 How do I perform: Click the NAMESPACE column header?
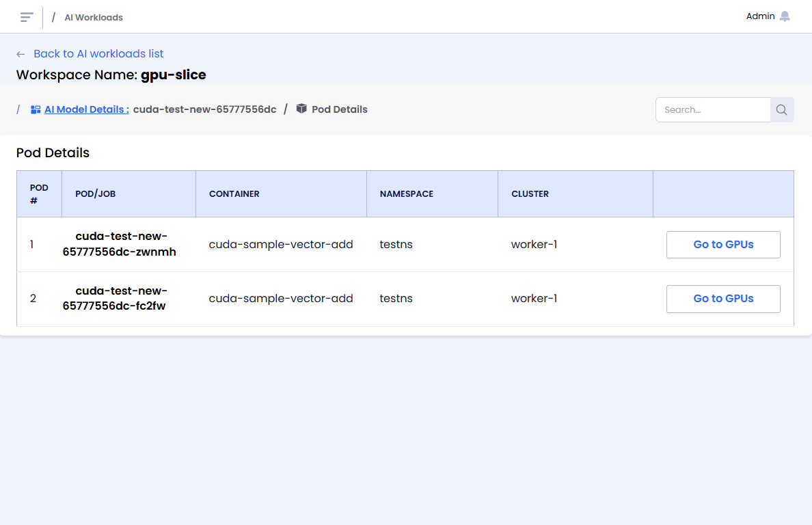point(407,194)
